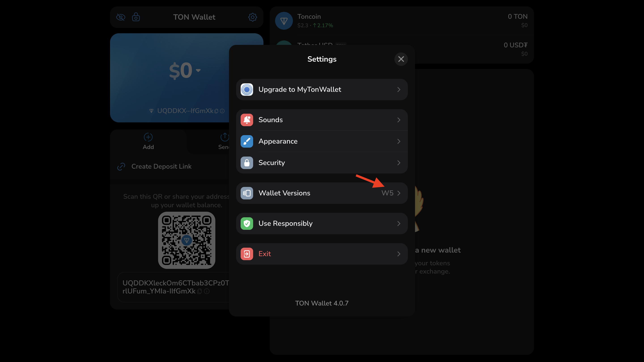This screenshot has height=362, width=644.
Task: Expand chevron on Sounds row
Action: pyautogui.click(x=399, y=120)
